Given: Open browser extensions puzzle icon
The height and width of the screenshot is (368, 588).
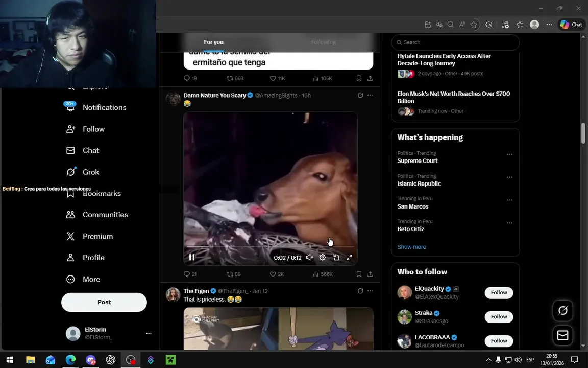Looking at the screenshot, I should pyautogui.click(x=488, y=25).
